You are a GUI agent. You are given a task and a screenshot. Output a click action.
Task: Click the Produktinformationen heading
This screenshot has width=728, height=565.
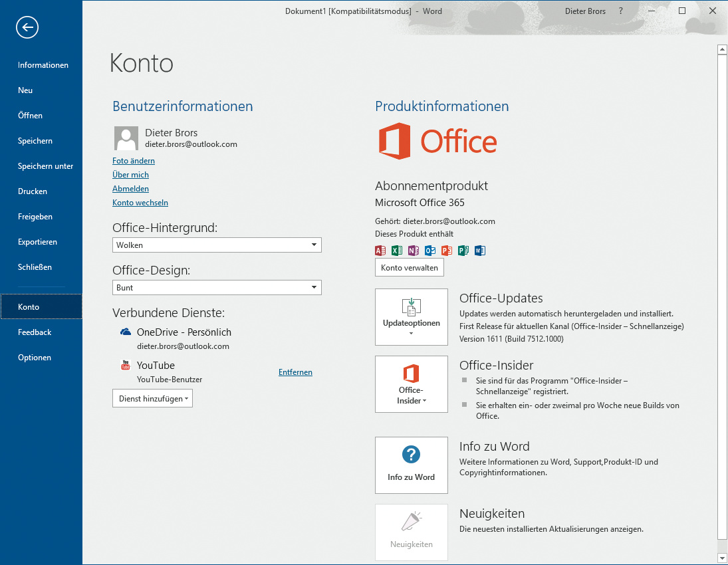tap(442, 106)
